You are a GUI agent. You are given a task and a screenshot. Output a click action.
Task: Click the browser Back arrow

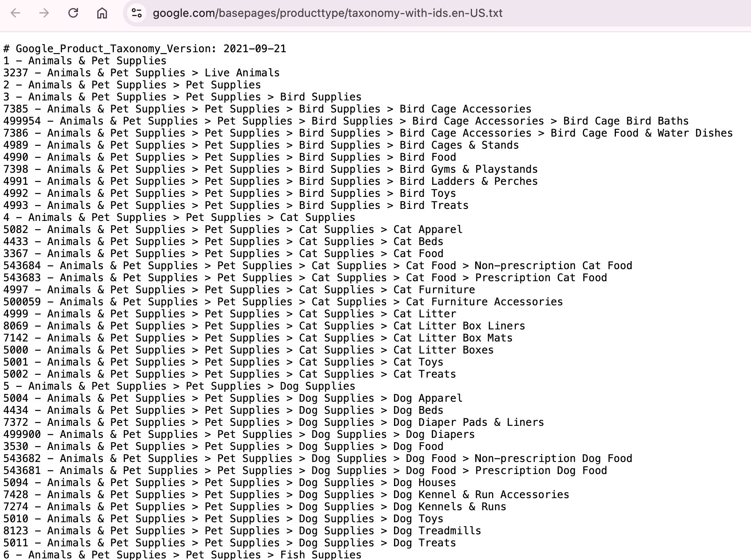pos(15,13)
